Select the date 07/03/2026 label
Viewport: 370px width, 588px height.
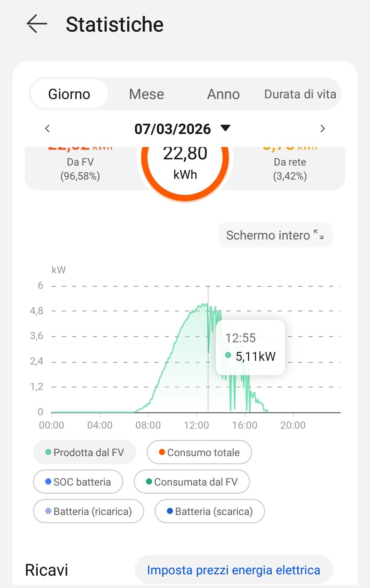pos(172,129)
